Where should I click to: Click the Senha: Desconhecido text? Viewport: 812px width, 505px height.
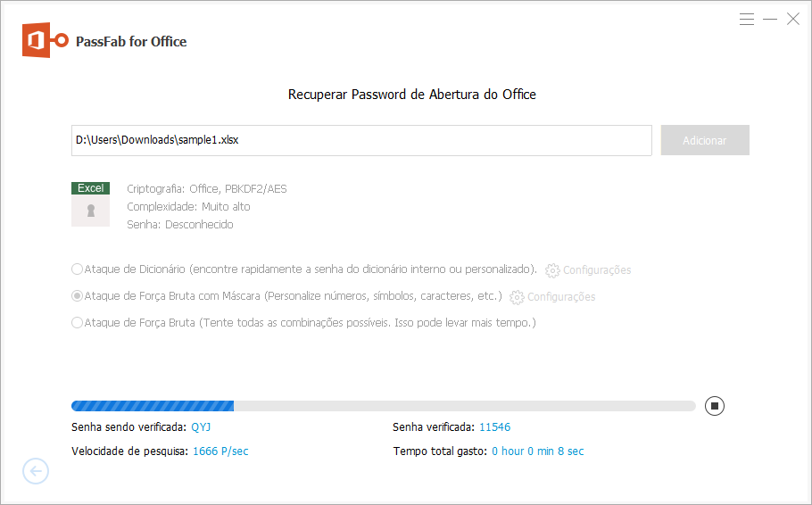tap(179, 224)
